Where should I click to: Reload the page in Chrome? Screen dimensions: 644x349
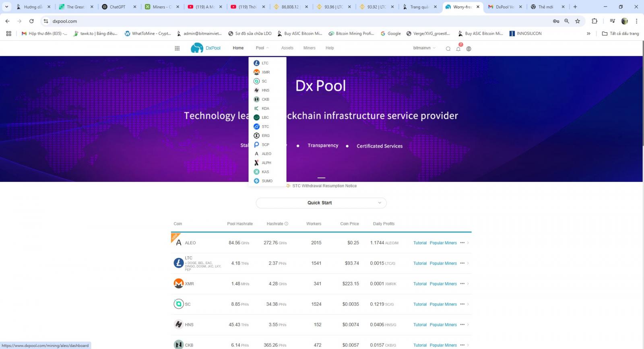click(x=31, y=21)
